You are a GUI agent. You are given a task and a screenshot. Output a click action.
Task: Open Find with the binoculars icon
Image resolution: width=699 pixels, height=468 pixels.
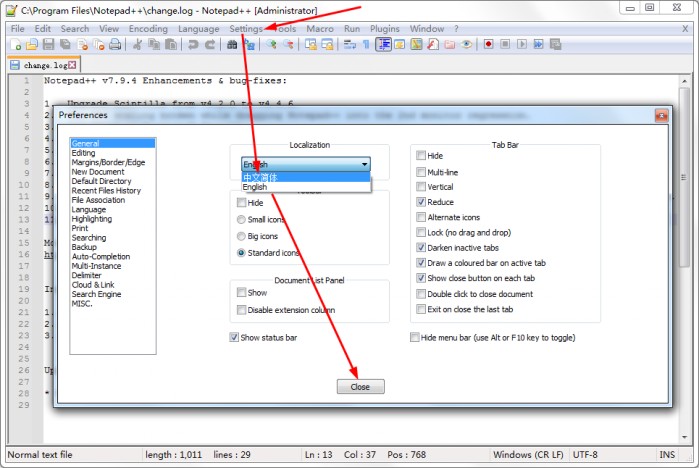(x=232, y=45)
